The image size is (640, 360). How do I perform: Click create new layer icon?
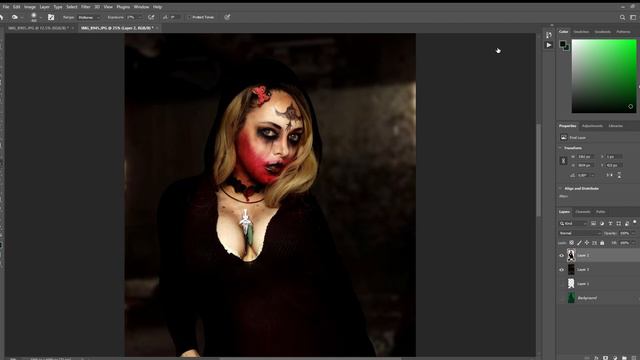633,358
